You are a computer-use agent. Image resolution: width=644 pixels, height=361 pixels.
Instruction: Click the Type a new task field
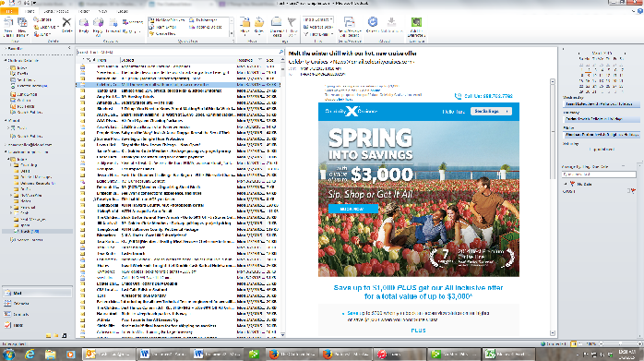coord(599,174)
